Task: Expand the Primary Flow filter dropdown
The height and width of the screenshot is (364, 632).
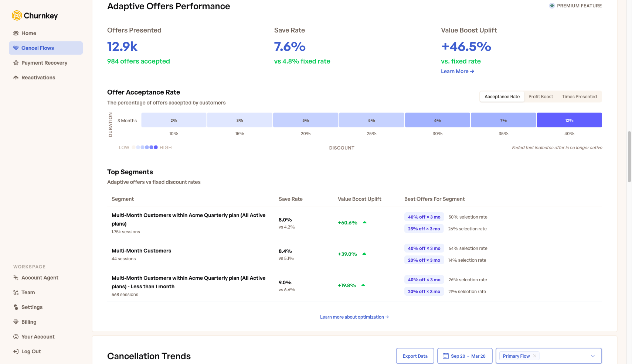Action: pyautogui.click(x=593, y=356)
